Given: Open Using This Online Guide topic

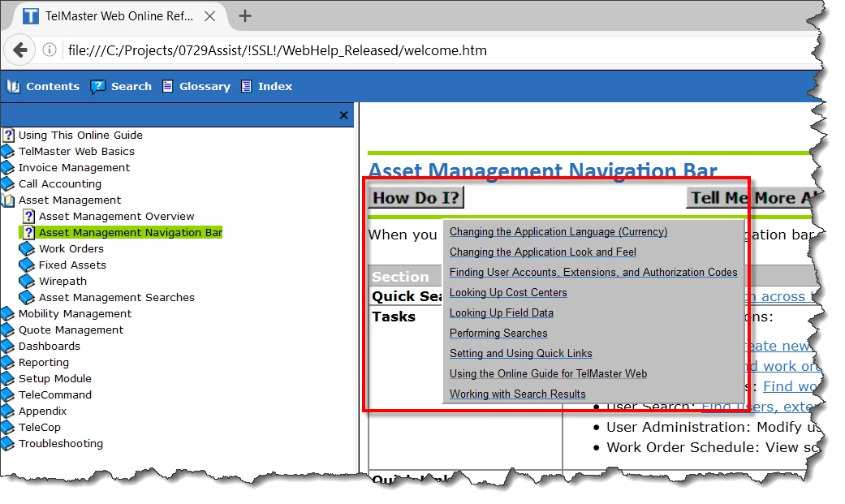Looking at the screenshot, I should tap(80, 136).
